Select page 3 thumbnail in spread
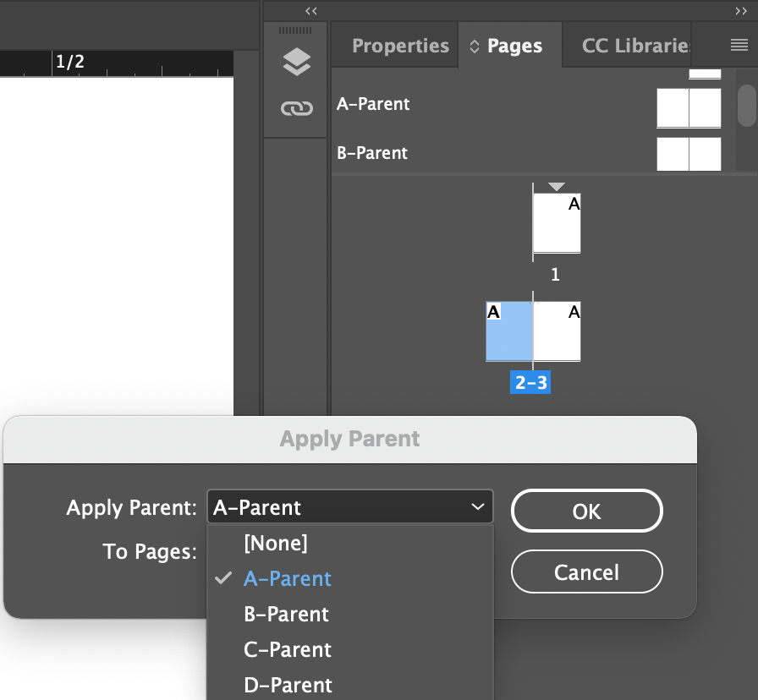Screen dimensions: 758x700 (x=557, y=331)
